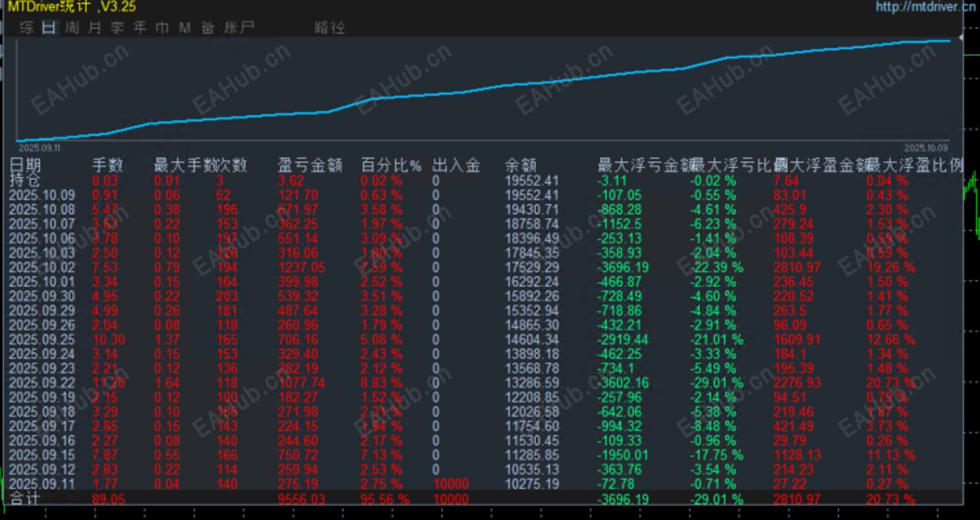Switch to the 综 summary tab
Image resolution: width=980 pixels, height=520 pixels.
pos(26,27)
